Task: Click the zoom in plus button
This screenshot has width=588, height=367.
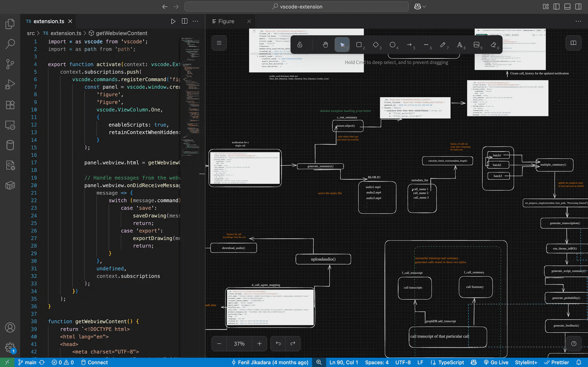Action: [x=259, y=344]
